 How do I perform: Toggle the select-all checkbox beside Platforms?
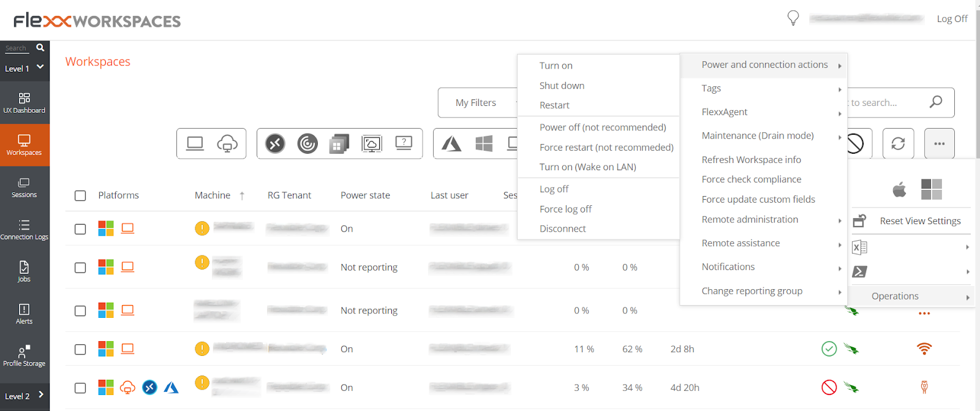[80, 195]
